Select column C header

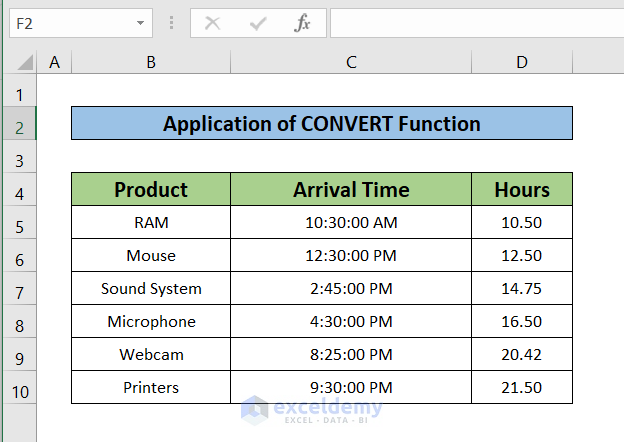pyautogui.click(x=351, y=62)
